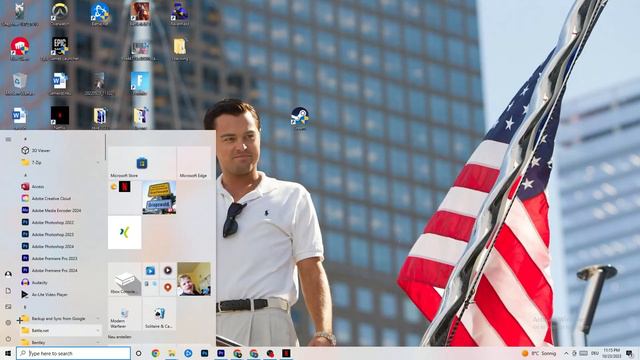Image resolution: width=640 pixels, height=360 pixels.
Task: Open the Pictures icon in Start sidebar
Action: 8,307
